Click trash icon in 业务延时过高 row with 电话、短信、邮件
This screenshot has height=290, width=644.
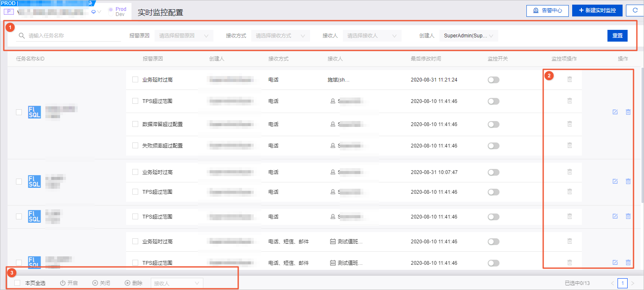coord(570,241)
